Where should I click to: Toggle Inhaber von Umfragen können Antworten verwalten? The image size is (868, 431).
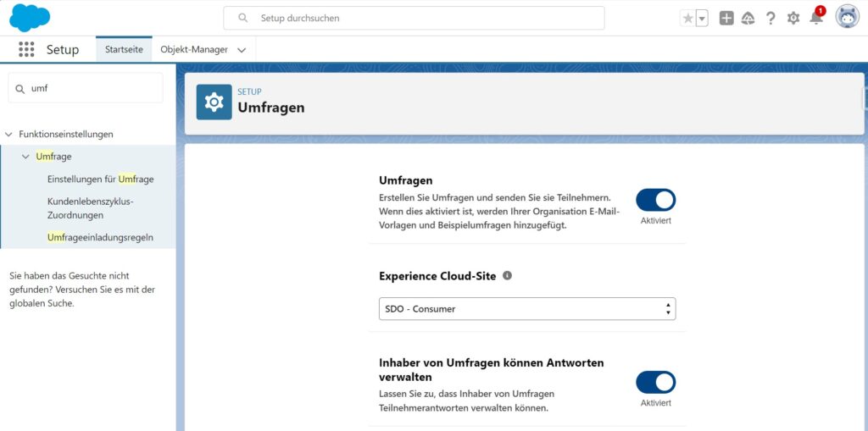(x=655, y=382)
